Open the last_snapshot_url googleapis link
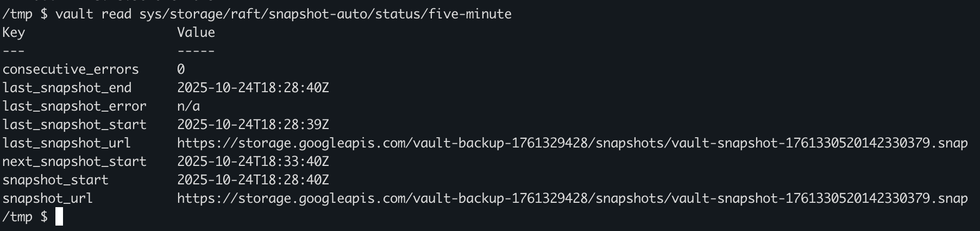 (572, 143)
